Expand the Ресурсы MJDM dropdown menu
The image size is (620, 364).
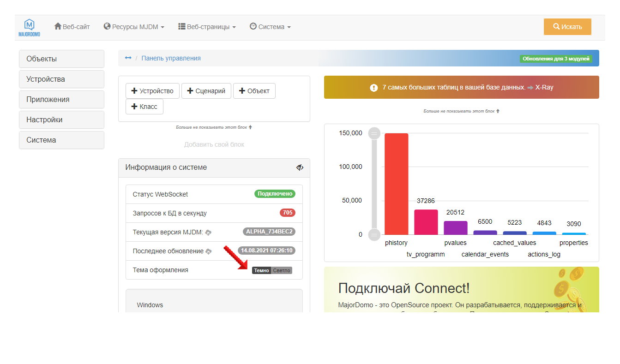[x=134, y=27]
